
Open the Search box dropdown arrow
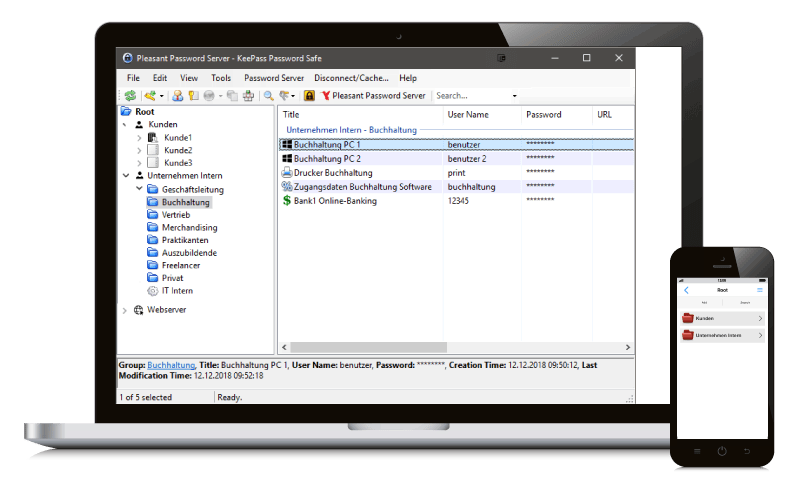(x=514, y=96)
